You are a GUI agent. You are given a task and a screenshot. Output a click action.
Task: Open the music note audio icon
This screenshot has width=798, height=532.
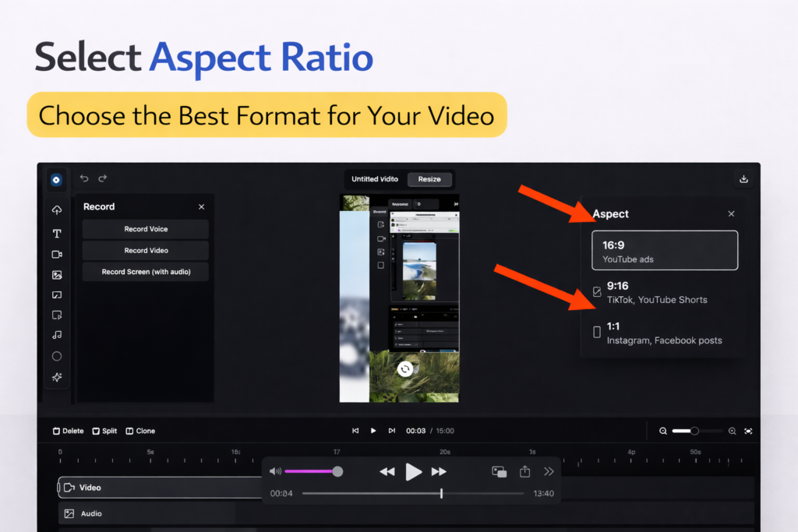point(57,335)
